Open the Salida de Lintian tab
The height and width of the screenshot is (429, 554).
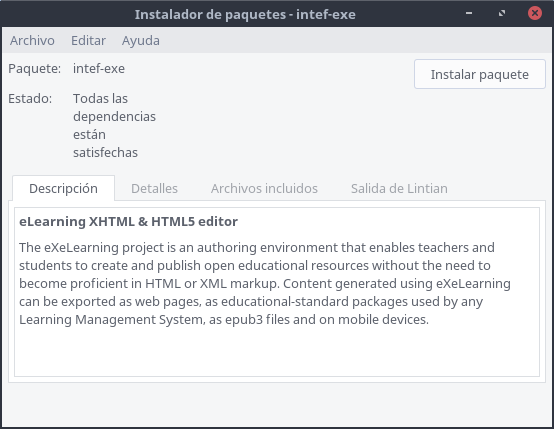pyautogui.click(x=399, y=188)
